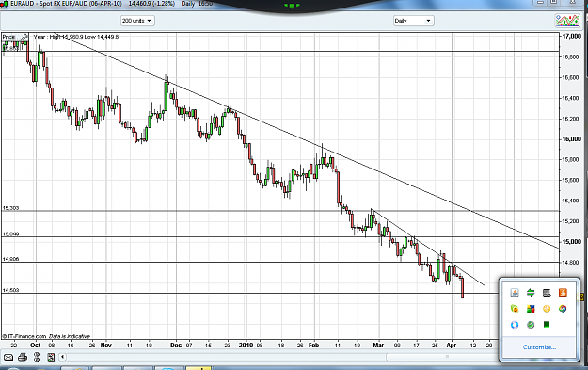The height and width of the screenshot is (370, 588).
Task: Click the EURAUD candlestick window icon in title bar
Action: click(x=4, y=4)
